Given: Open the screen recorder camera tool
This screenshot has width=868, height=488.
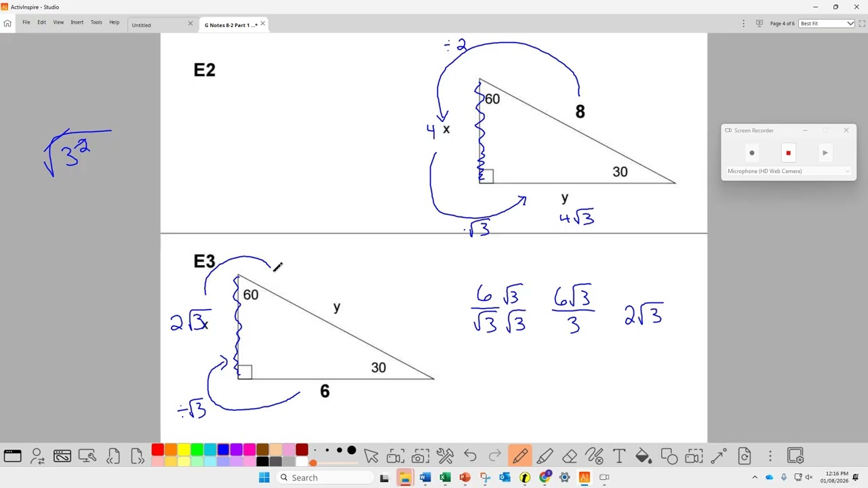Looking at the screenshot, I should tap(395, 456).
